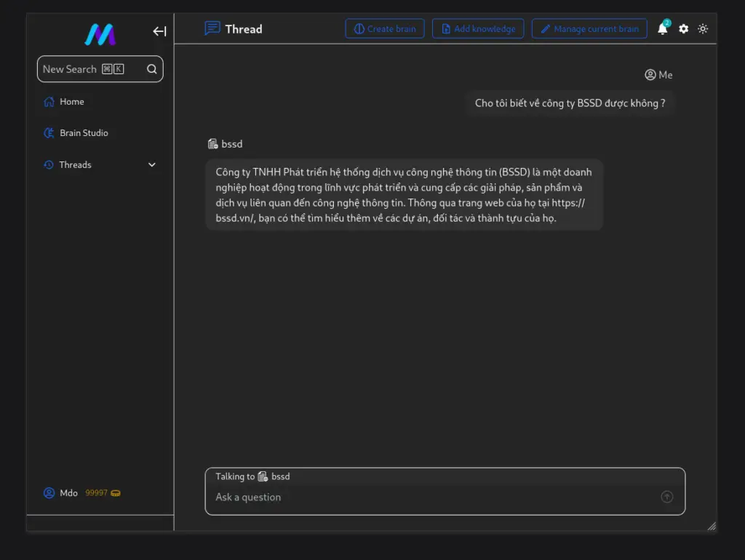Click the search magnifier icon
The image size is (745, 560).
(x=151, y=69)
